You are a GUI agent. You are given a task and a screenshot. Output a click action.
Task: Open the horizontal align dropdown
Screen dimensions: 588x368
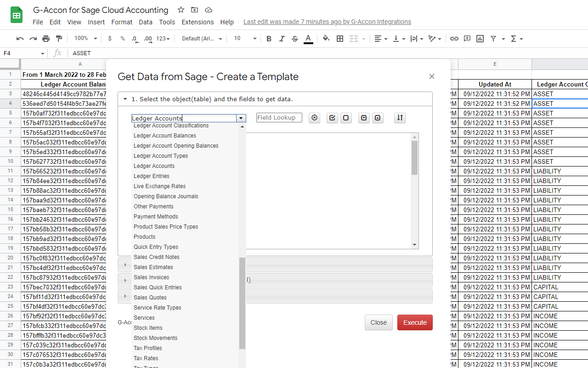click(381, 39)
